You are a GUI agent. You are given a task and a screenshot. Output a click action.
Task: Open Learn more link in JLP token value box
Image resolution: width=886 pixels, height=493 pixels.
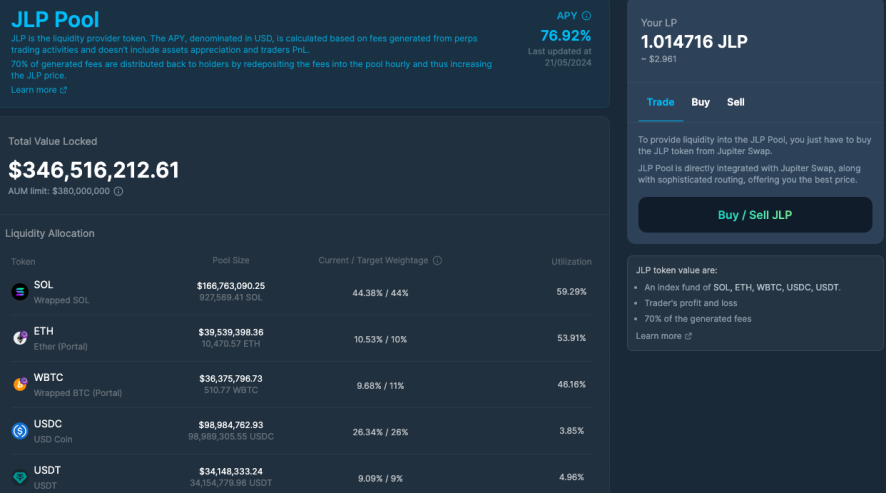(x=658, y=336)
